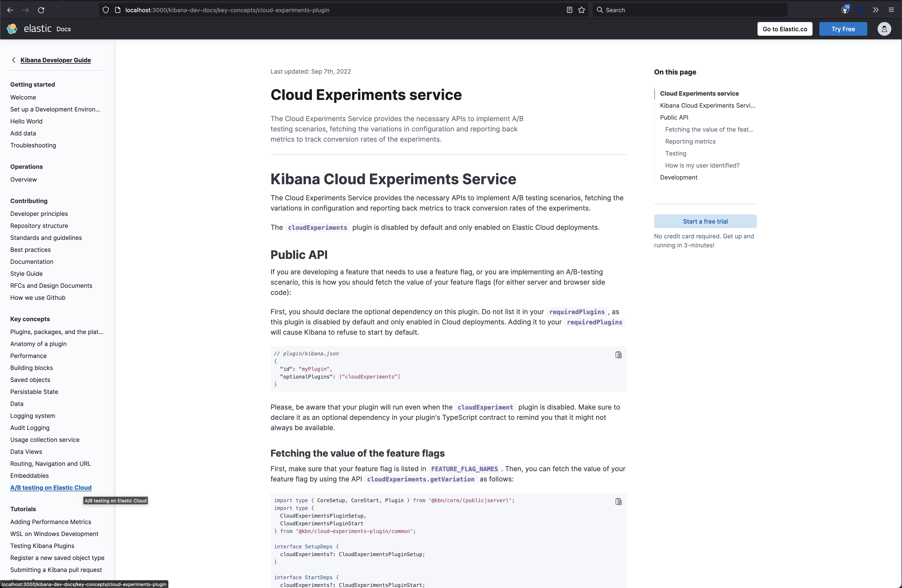The height and width of the screenshot is (588, 902).
Task: Click the Go to Elastic.co button
Action: [x=785, y=29]
